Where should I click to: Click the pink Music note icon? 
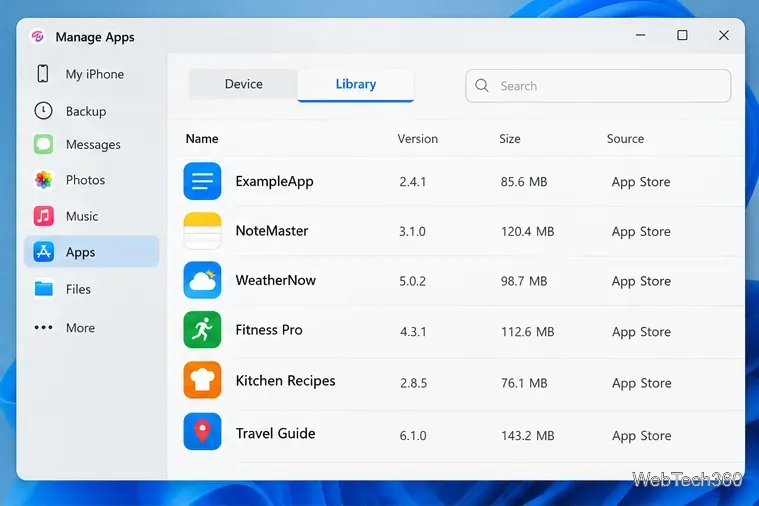click(x=44, y=216)
